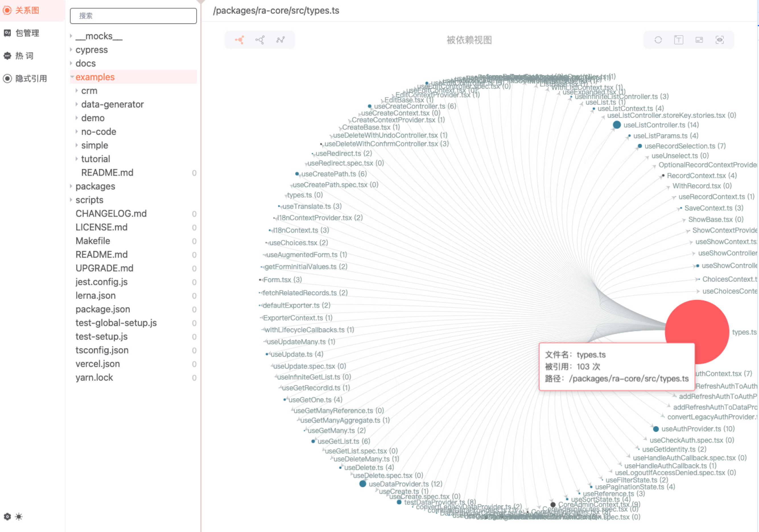Open the 包管理 package management tab
The width and height of the screenshot is (759, 532).
[27, 33]
